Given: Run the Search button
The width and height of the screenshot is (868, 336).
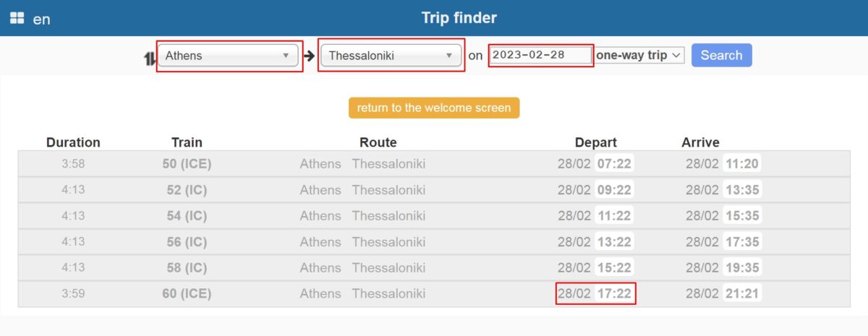Looking at the screenshot, I should coord(721,55).
